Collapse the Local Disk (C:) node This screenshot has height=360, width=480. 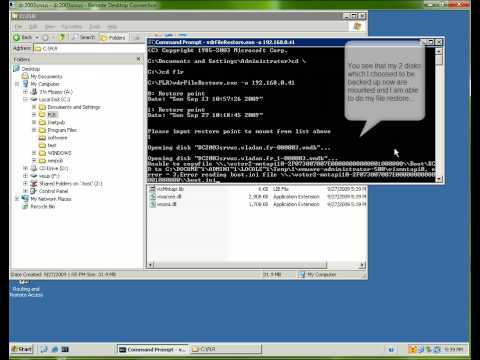pos(25,99)
